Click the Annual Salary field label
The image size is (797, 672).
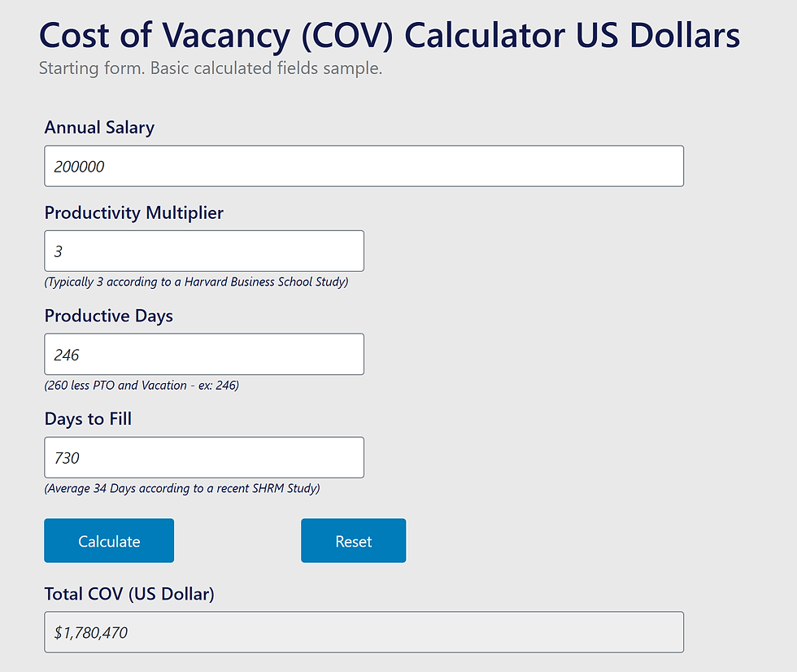click(99, 128)
